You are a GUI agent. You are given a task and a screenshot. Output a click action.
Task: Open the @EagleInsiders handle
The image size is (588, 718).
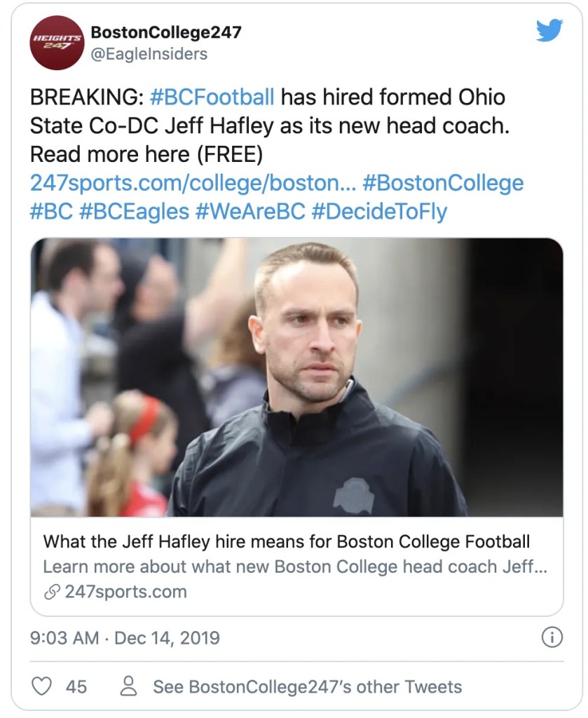(x=149, y=53)
